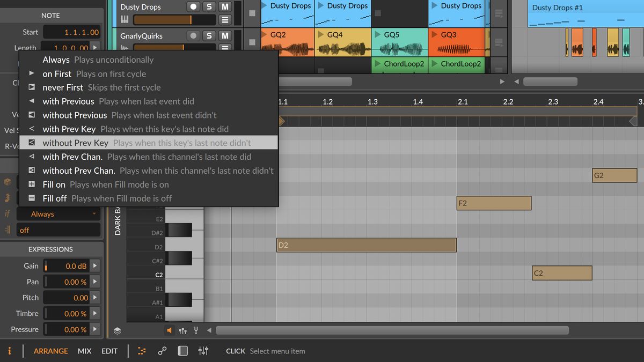Switch to the MIX view
Viewport: 644px width, 362px height.
coord(84,351)
